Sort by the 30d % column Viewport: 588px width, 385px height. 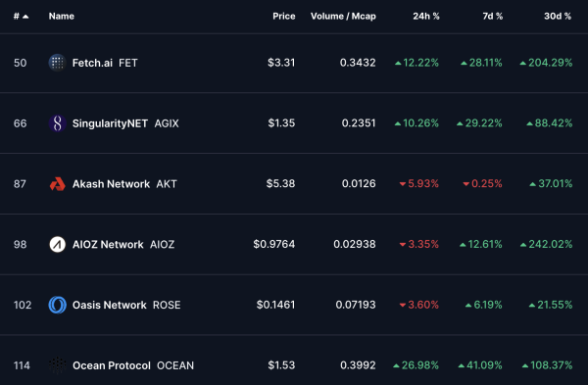[x=558, y=16]
